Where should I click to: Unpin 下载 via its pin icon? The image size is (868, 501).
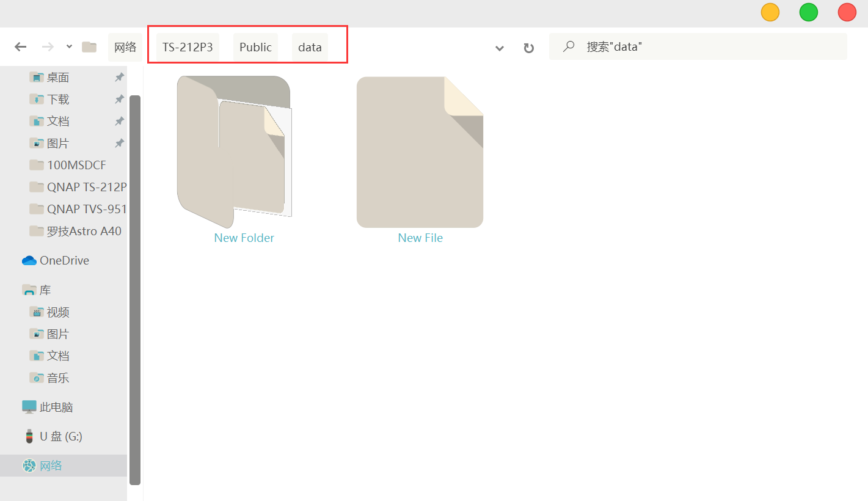point(119,100)
